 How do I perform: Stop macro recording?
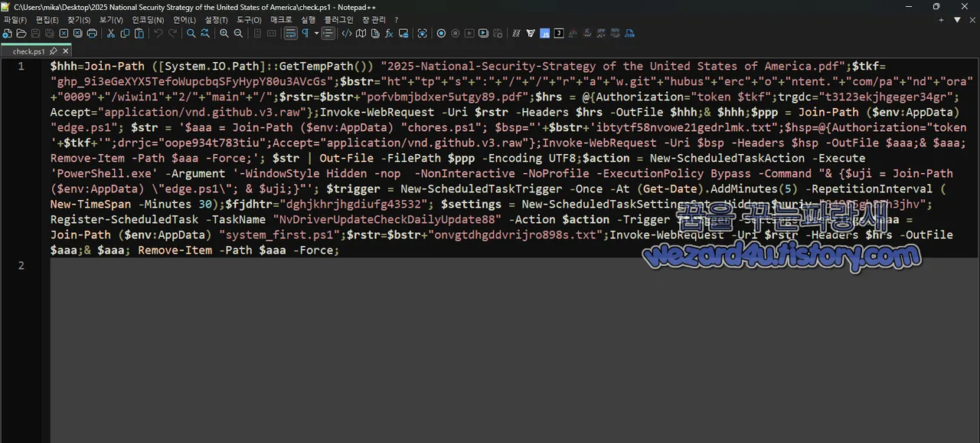coord(456,34)
